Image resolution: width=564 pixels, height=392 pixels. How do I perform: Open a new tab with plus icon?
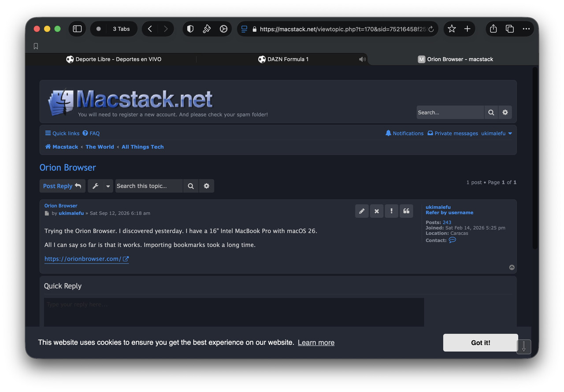[467, 29]
